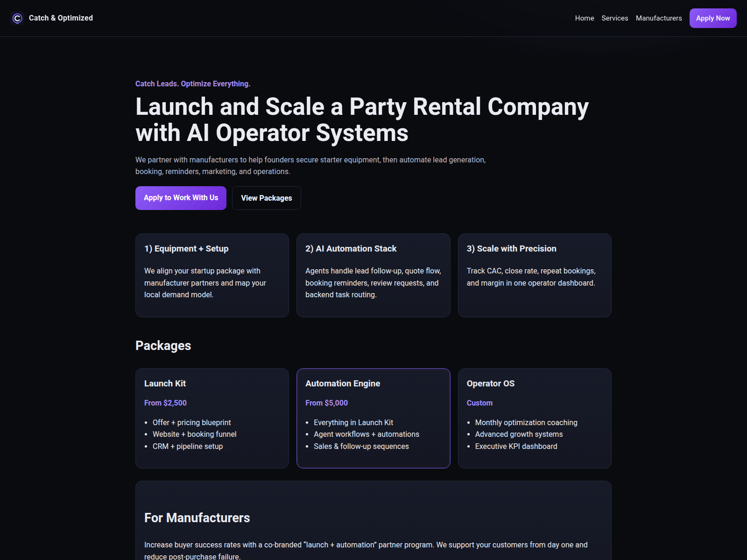The image size is (747, 560).
Task: Click the Catch & Optimized brand name
Action: tap(61, 18)
